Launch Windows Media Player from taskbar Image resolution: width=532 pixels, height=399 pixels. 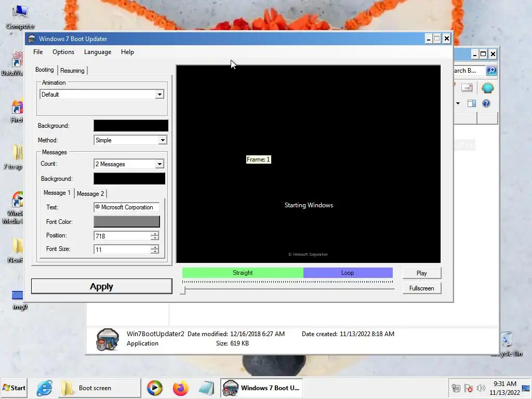(154, 388)
